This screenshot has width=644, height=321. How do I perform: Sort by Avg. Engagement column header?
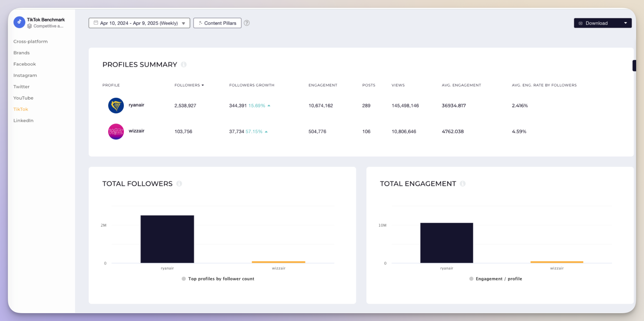[461, 85]
